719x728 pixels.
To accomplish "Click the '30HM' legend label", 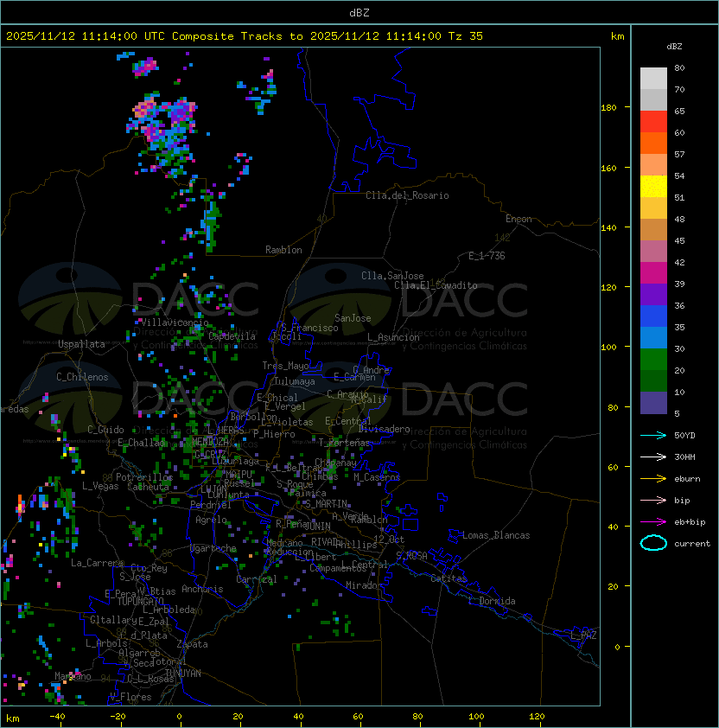I will coord(684,457).
